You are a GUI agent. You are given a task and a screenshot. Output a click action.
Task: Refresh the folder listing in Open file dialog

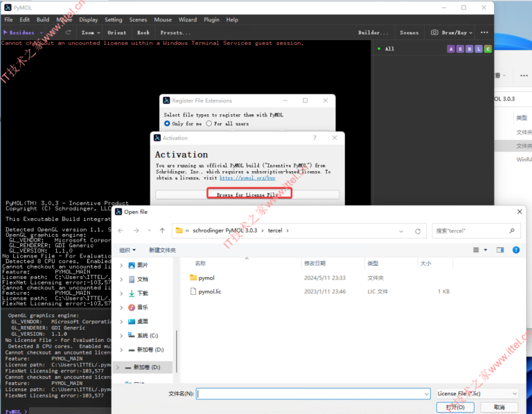(x=418, y=230)
